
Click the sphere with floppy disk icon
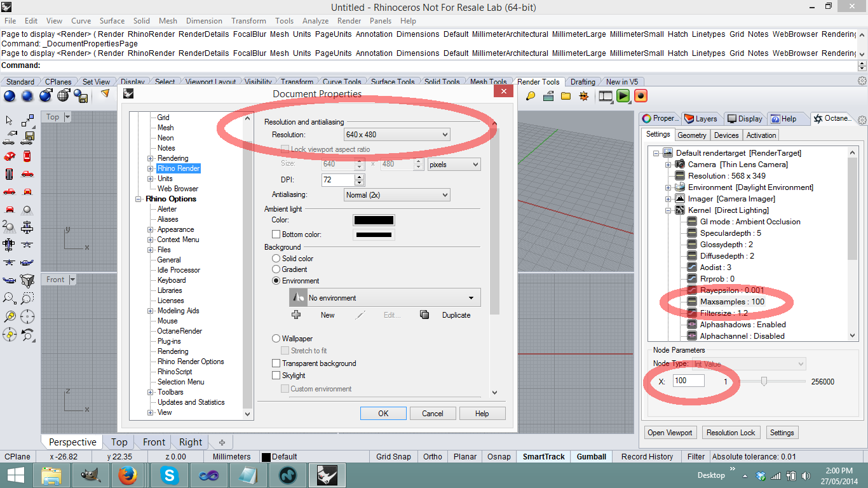click(x=81, y=96)
